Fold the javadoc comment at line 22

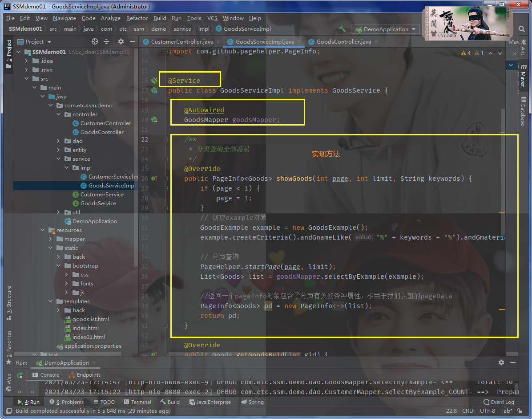pyautogui.click(x=165, y=139)
